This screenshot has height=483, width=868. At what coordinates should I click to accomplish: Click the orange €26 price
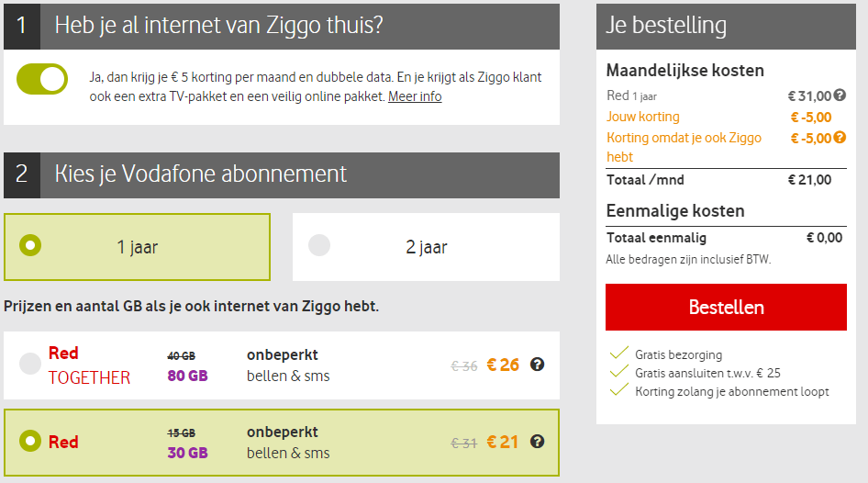click(503, 365)
